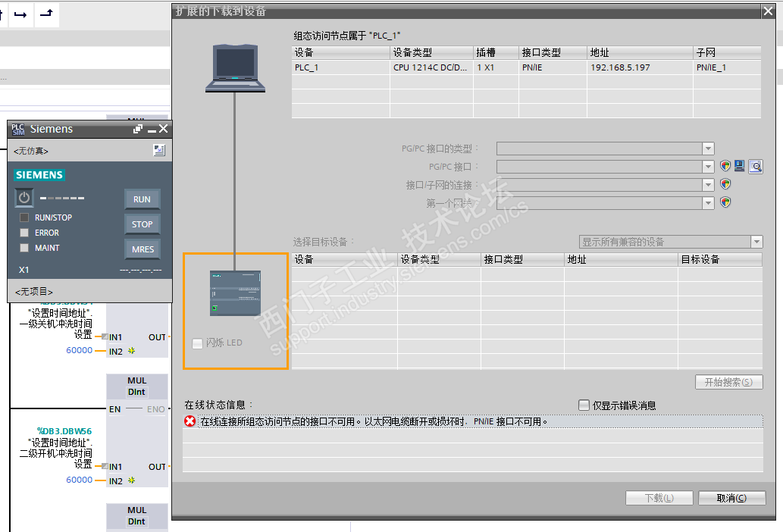
Task: Click the <无仿真> label in PLCSIM
Action: click(x=31, y=151)
